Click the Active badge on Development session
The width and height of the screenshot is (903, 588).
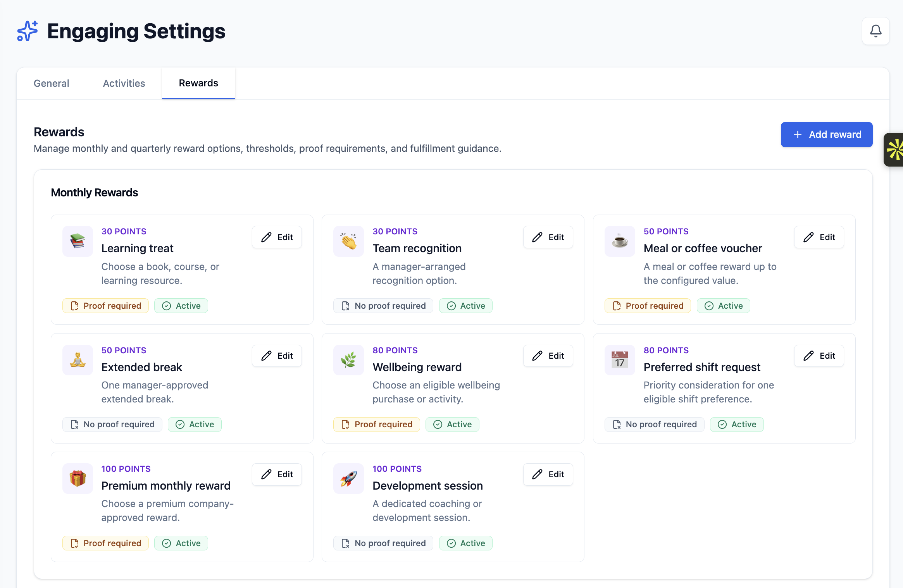[x=465, y=543]
